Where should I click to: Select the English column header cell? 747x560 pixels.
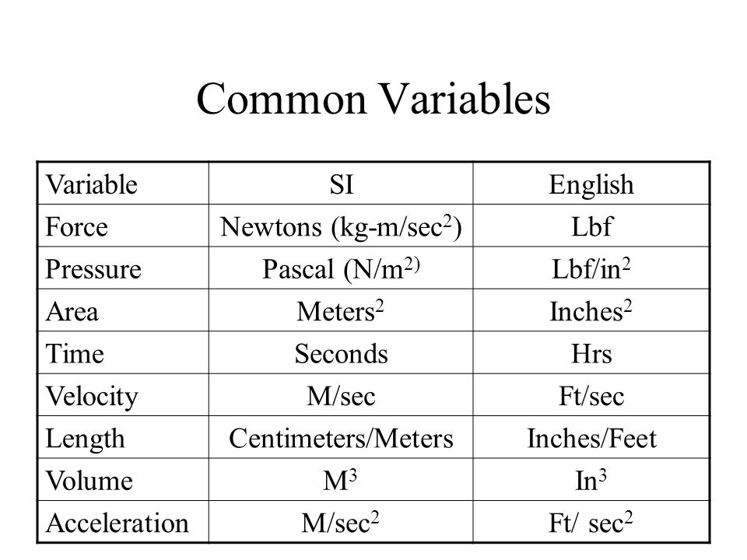pyautogui.click(x=591, y=185)
